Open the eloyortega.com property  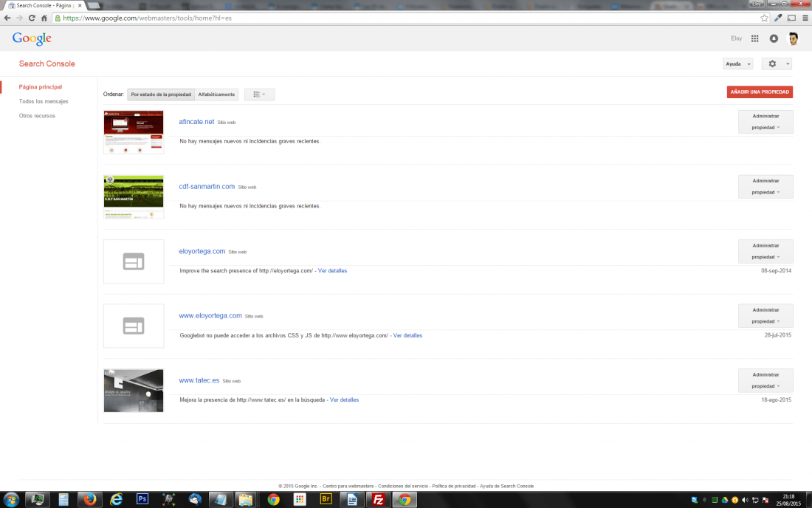coord(202,251)
